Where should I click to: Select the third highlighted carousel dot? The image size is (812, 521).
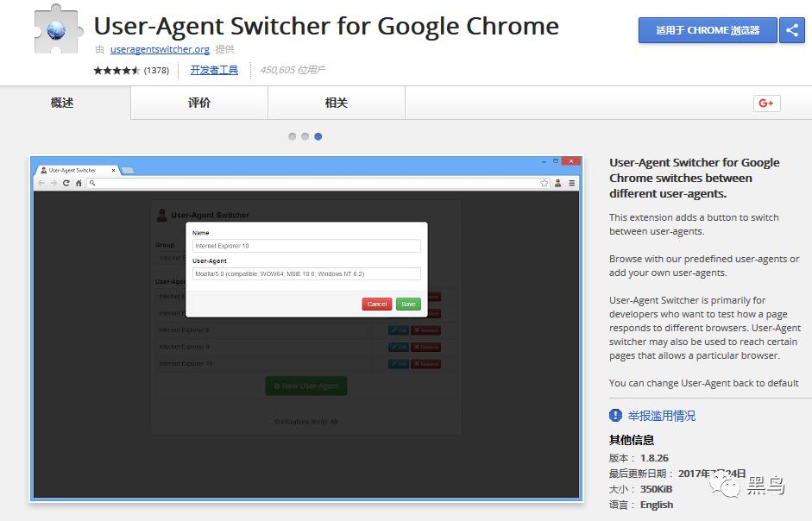tap(318, 137)
